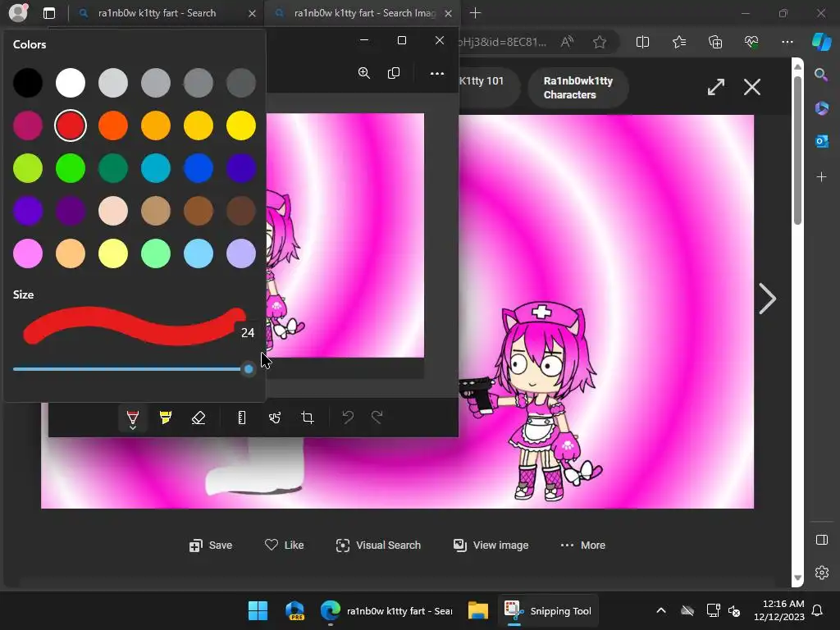Redo the last Snipping Tool edit
840x630 pixels.
(377, 417)
